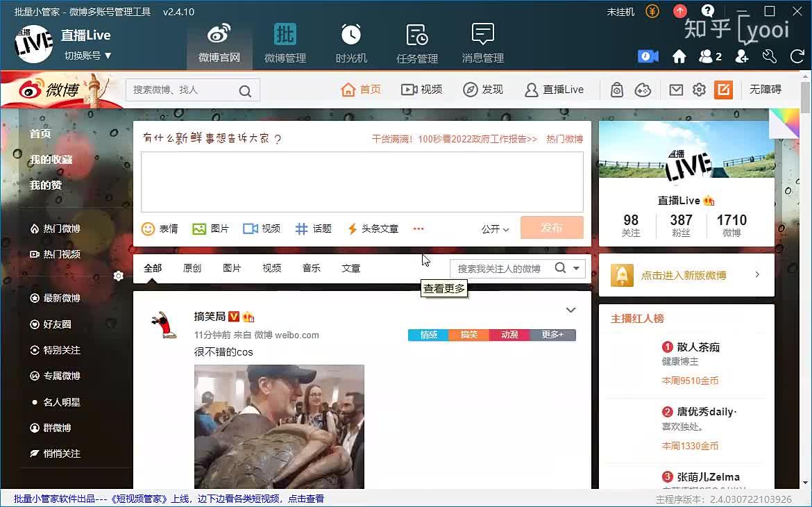Image resolution: width=812 pixels, height=507 pixels.
Task: Open the help question mark icon
Action: (x=707, y=11)
